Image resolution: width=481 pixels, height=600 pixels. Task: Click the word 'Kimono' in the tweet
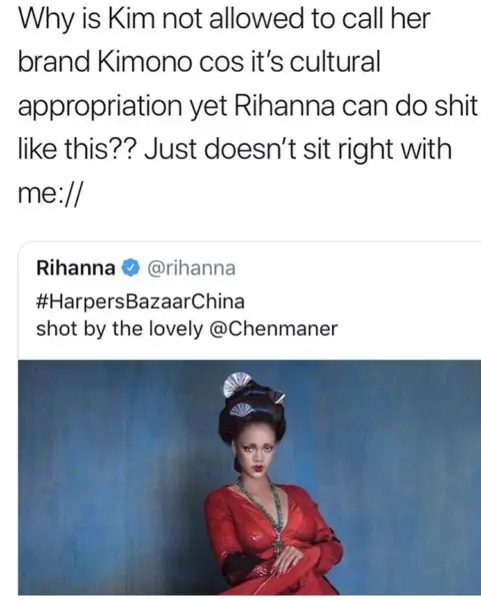145,61
